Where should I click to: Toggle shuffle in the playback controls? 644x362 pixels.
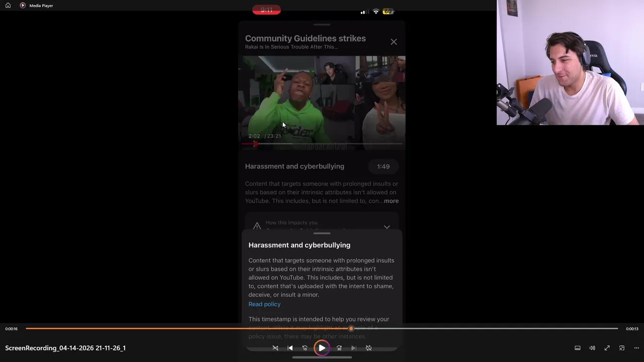coord(275,348)
